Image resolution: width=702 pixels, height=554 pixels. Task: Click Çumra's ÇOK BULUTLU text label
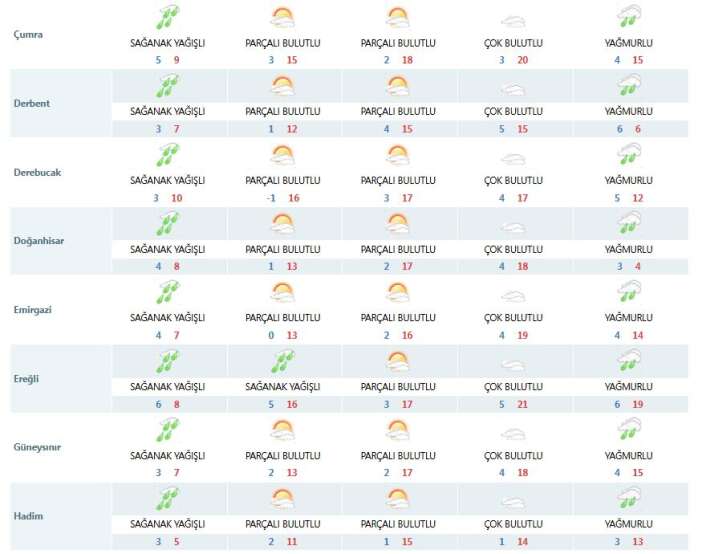click(x=512, y=42)
